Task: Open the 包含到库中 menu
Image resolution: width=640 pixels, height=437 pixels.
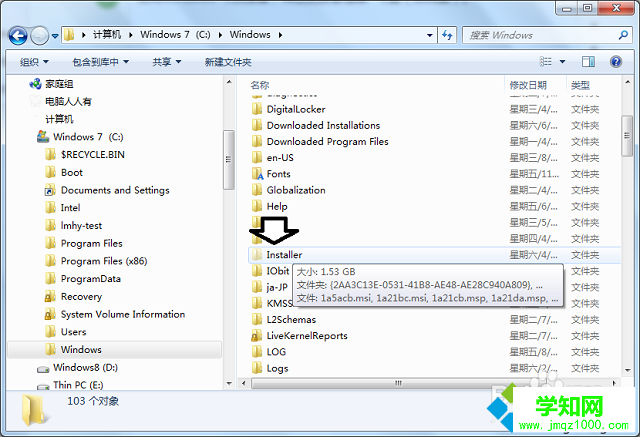Action: [100, 62]
